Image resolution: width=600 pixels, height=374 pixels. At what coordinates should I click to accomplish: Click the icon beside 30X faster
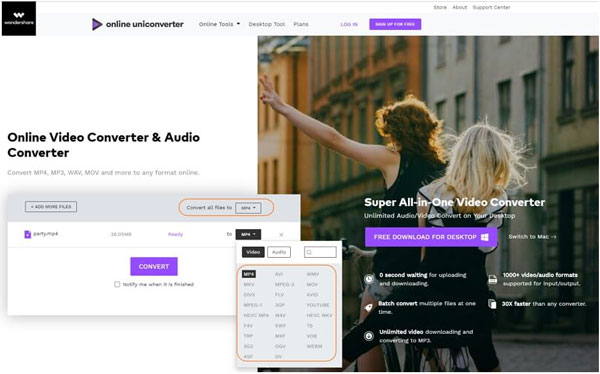click(x=492, y=304)
